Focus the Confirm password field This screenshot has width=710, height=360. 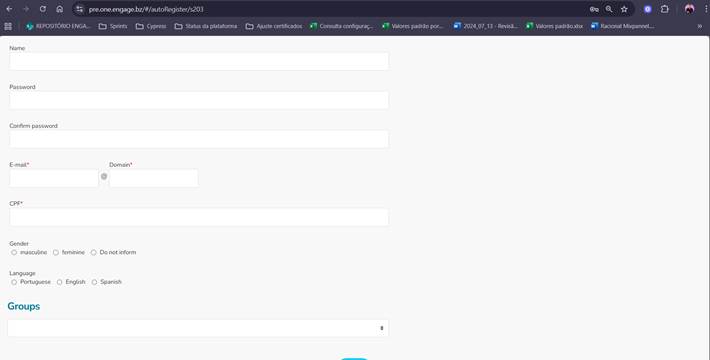point(199,139)
